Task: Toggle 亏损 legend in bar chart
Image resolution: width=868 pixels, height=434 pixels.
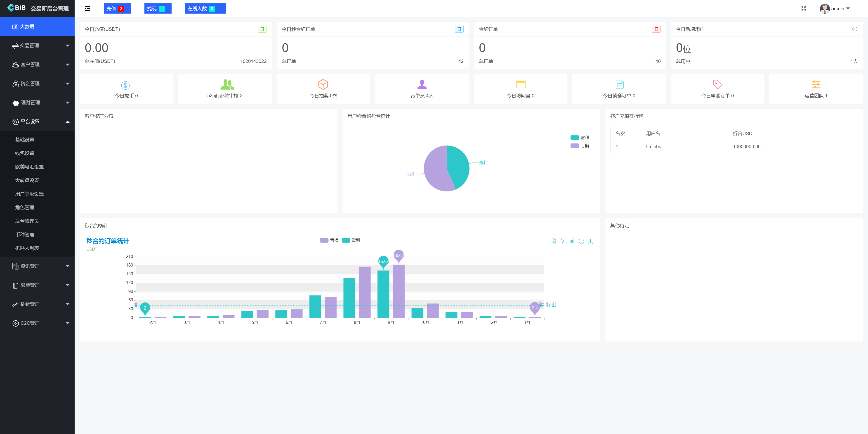Action: tap(329, 240)
